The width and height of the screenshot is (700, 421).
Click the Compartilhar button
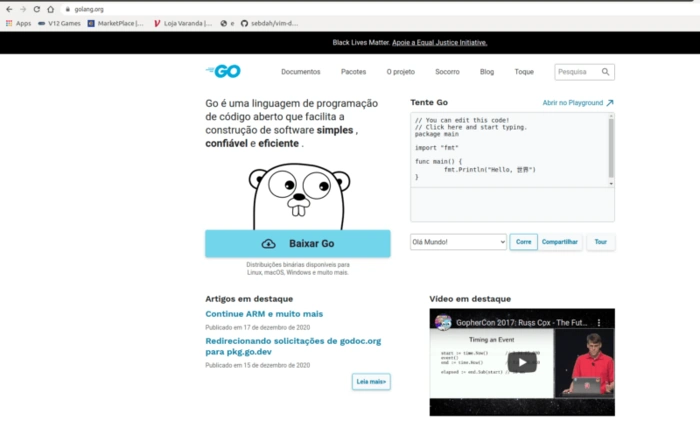(560, 242)
